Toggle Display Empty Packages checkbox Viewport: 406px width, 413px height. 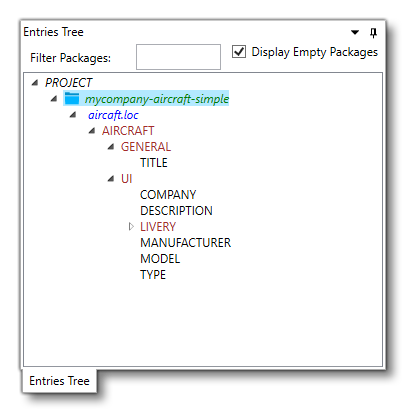point(239,52)
